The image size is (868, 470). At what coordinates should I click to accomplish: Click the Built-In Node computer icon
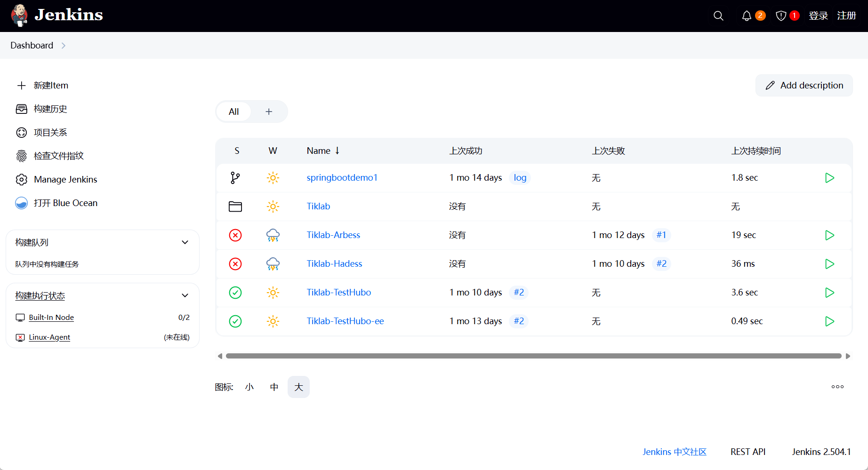[x=20, y=318]
